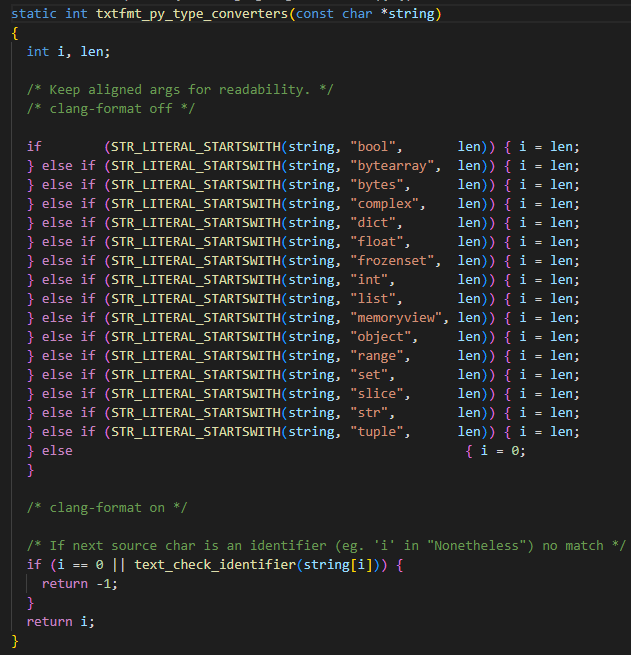Screen dimensions: 631x655
Task: Click the "int" string literal
Action: click(369, 279)
